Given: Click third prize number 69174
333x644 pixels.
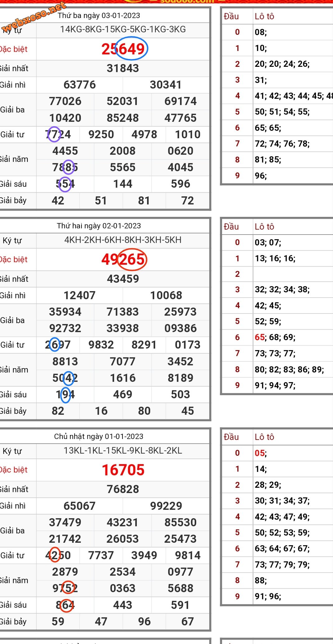Looking at the screenshot, I should click(181, 101).
